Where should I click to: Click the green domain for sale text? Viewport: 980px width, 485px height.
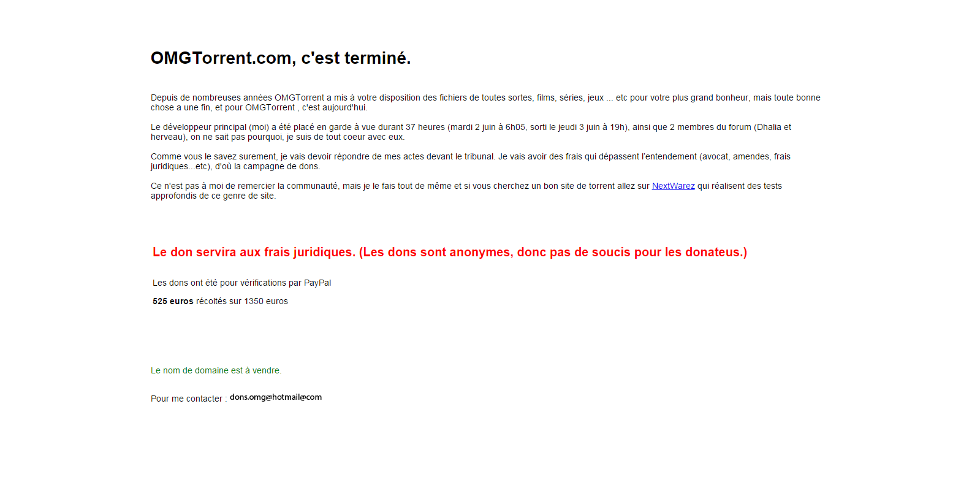(216, 370)
